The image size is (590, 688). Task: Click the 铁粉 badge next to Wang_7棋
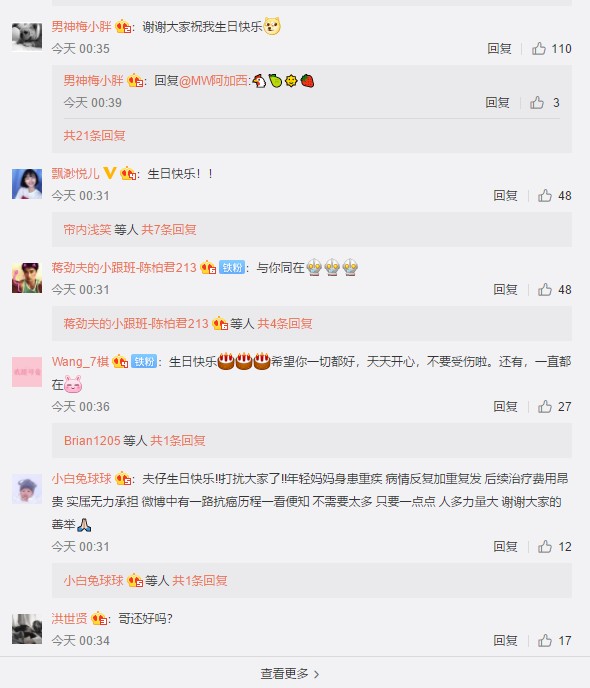144,362
